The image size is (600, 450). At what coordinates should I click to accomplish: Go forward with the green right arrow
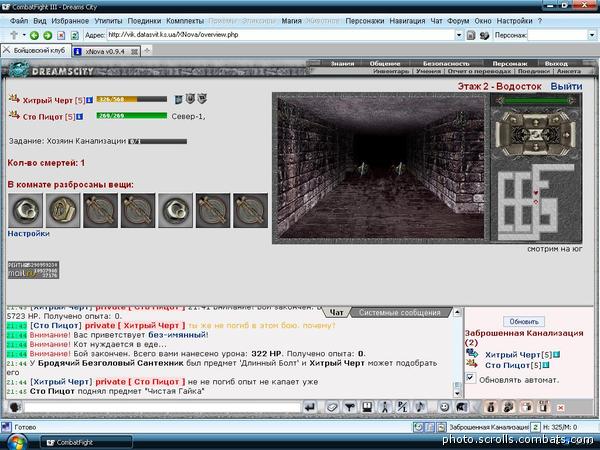tap(47, 35)
